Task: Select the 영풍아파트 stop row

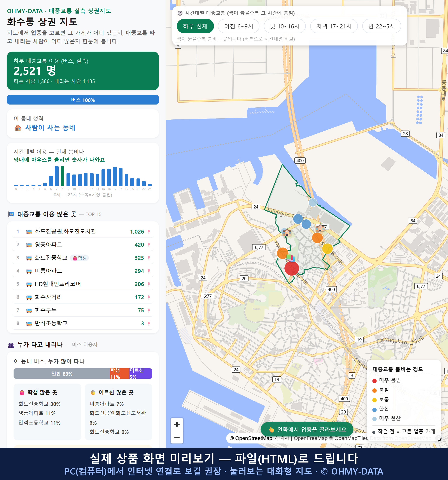Action: pos(83,245)
